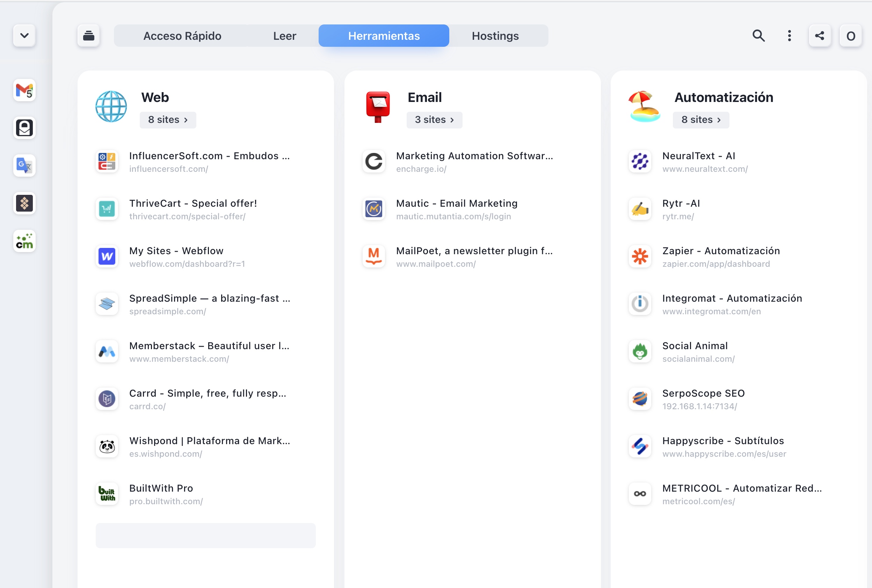Switch to the Hostings tab
This screenshot has width=872, height=588.
(495, 36)
